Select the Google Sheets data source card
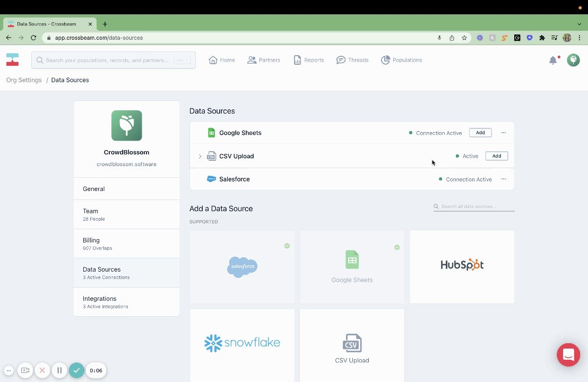The height and width of the screenshot is (382, 588). click(352, 266)
